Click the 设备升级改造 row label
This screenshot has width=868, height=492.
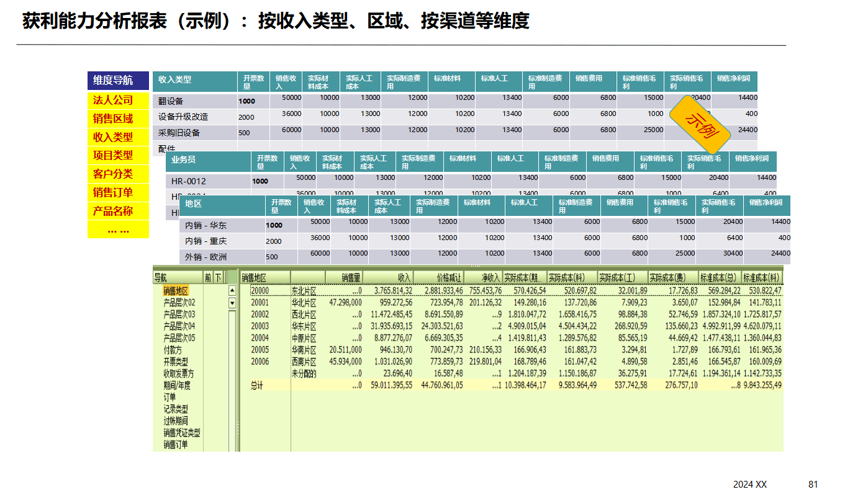[x=183, y=117]
